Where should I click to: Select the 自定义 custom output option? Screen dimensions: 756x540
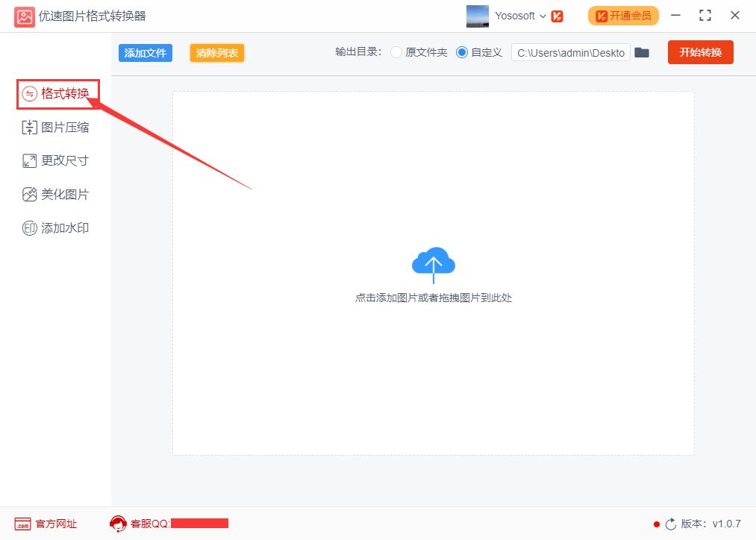461,52
